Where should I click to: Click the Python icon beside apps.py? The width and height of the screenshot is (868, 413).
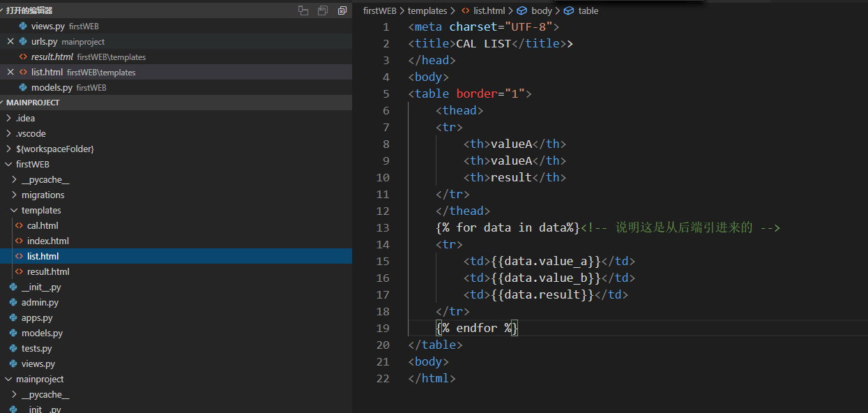click(13, 317)
